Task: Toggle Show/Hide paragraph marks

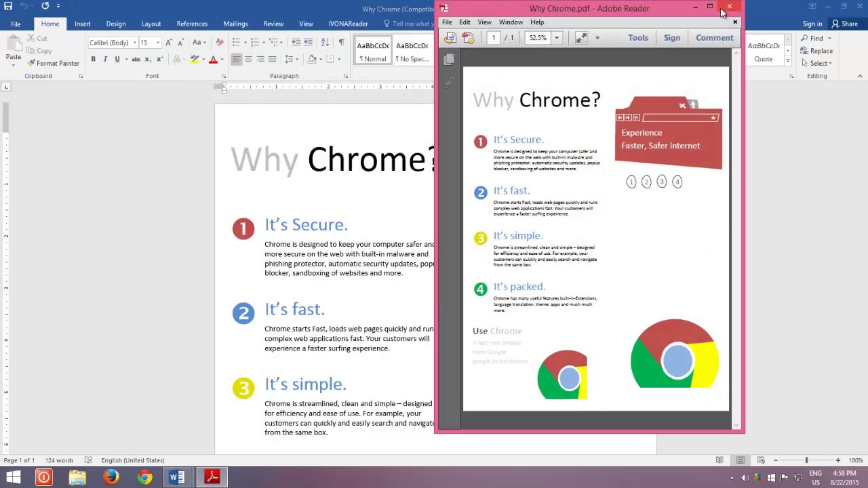Action: [x=341, y=43]
